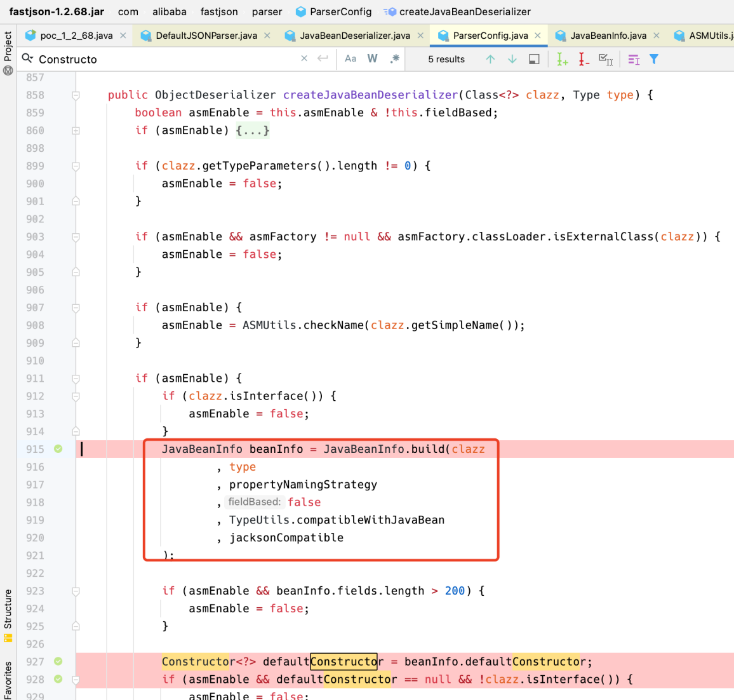Screen dimensions: 734x700
Task: Add selection for next occurrence icon
Action: click(x=562, y=59)
